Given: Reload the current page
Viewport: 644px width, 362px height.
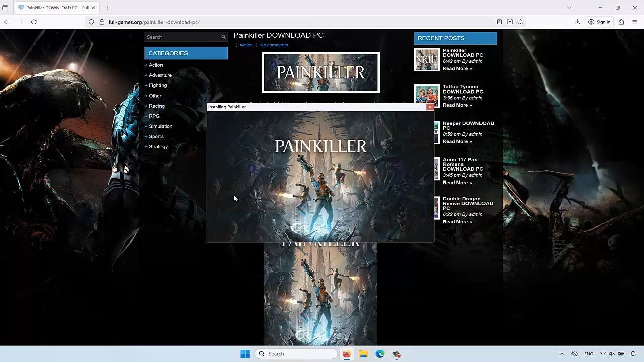Looking at the screenshot, I should pyautogui.click(x=34, y=22).
